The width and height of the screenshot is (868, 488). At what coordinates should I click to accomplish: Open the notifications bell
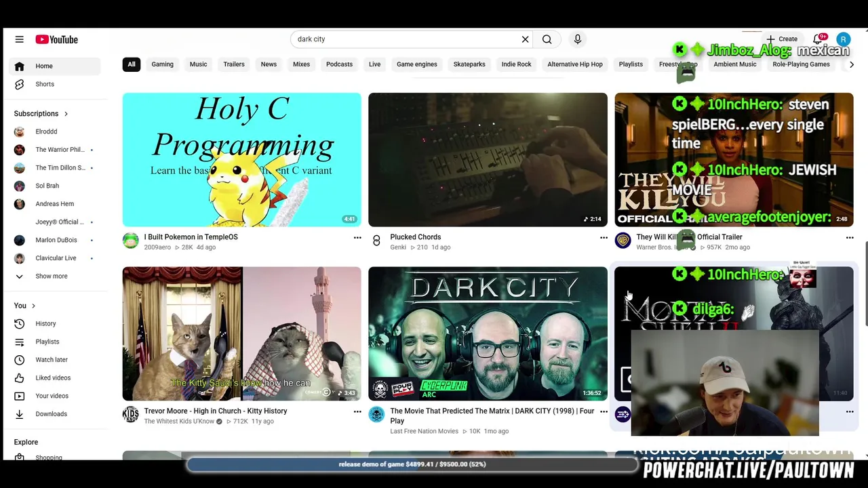818,39
